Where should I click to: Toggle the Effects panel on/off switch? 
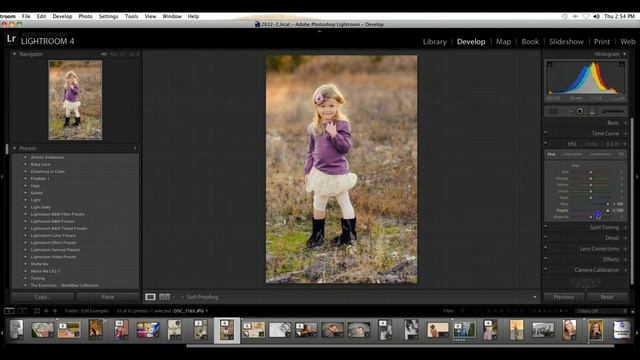pos(546,258)
